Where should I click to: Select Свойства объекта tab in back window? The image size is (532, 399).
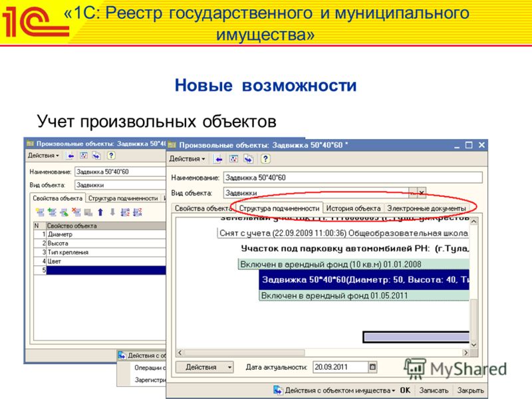click(x=57, y=198)
